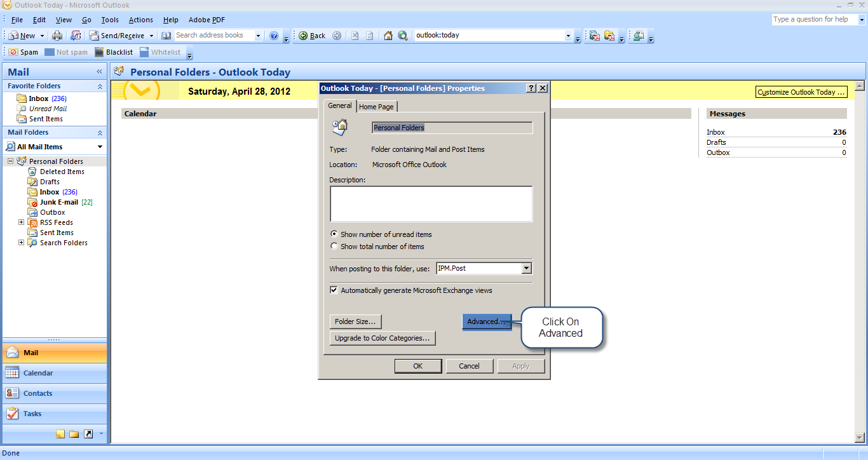Click Customize Outlook Today button

801,92
